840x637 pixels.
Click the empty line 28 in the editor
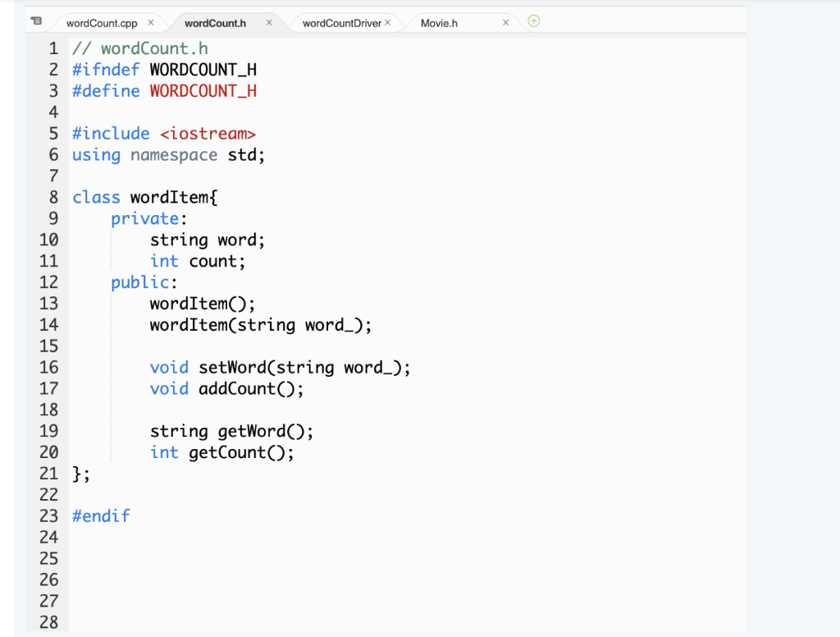246,622
